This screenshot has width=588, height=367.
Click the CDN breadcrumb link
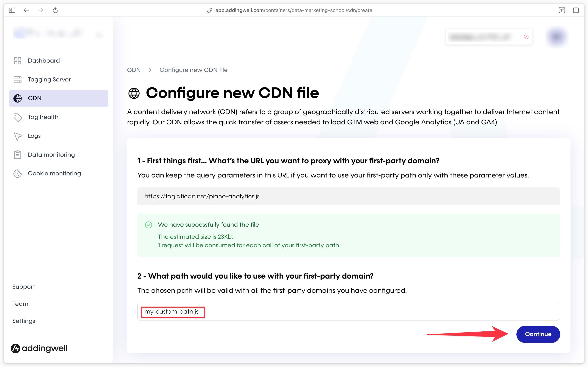tap(134, 70)
